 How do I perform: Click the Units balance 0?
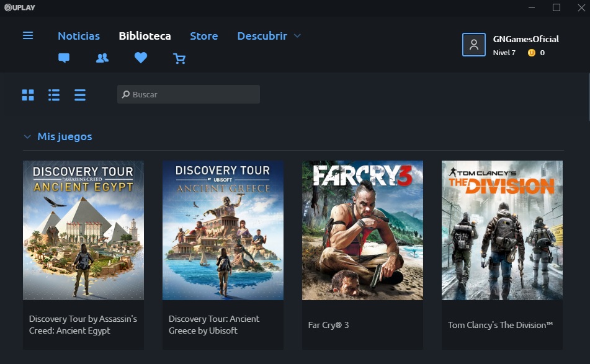[542, 53]
